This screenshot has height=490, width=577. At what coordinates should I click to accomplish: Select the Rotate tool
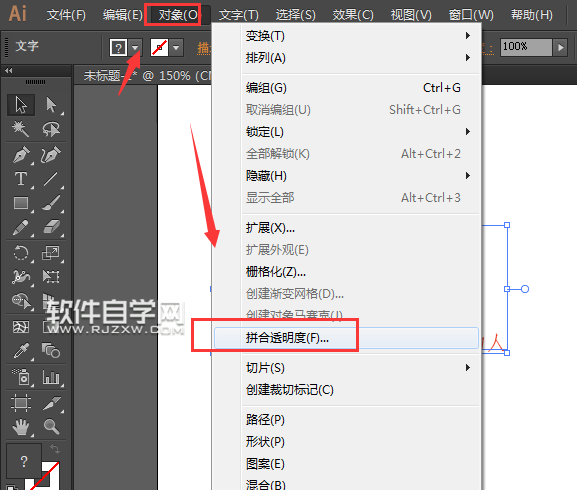21,253
